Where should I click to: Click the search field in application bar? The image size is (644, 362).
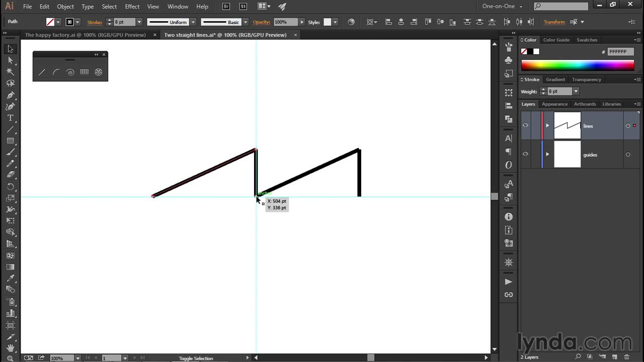560,7
